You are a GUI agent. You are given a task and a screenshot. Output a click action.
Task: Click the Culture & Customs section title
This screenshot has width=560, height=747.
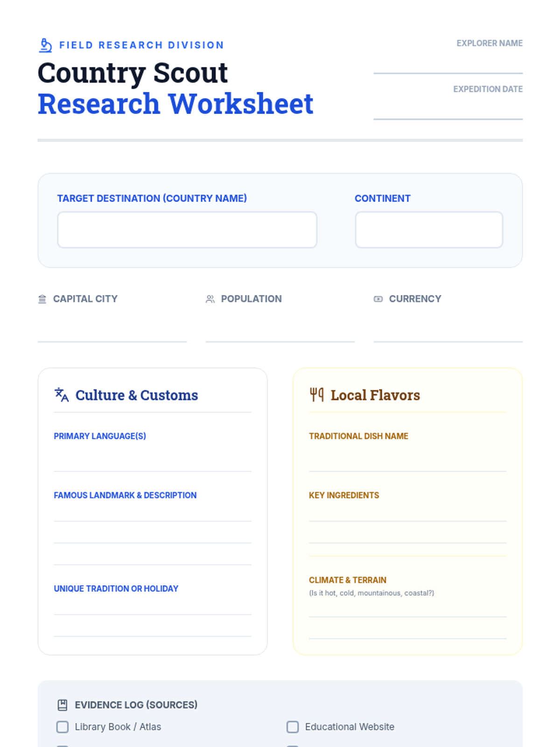pyautogui.click(x=137, y=395)
